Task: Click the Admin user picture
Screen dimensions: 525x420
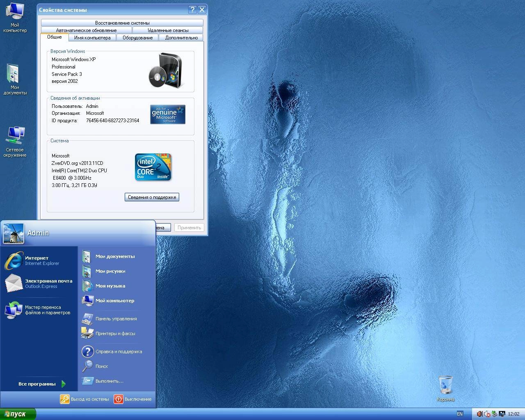Action: [13, 233]
